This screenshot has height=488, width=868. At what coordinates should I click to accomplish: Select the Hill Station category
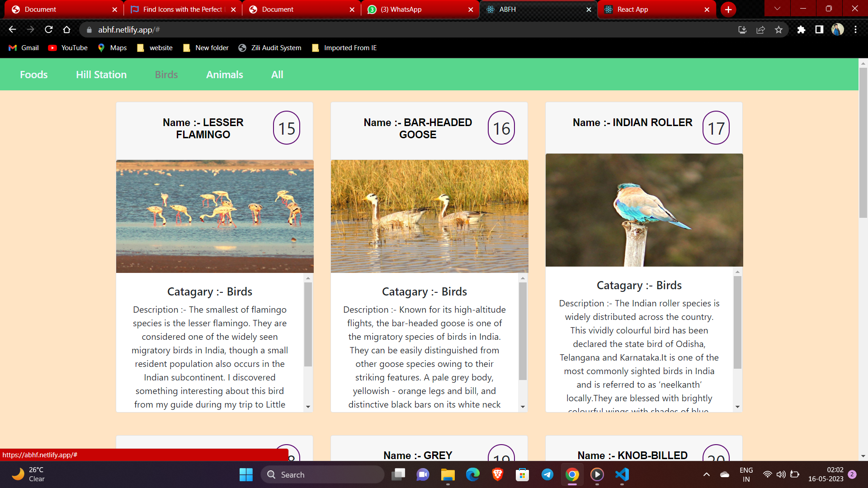pos(101,75)
